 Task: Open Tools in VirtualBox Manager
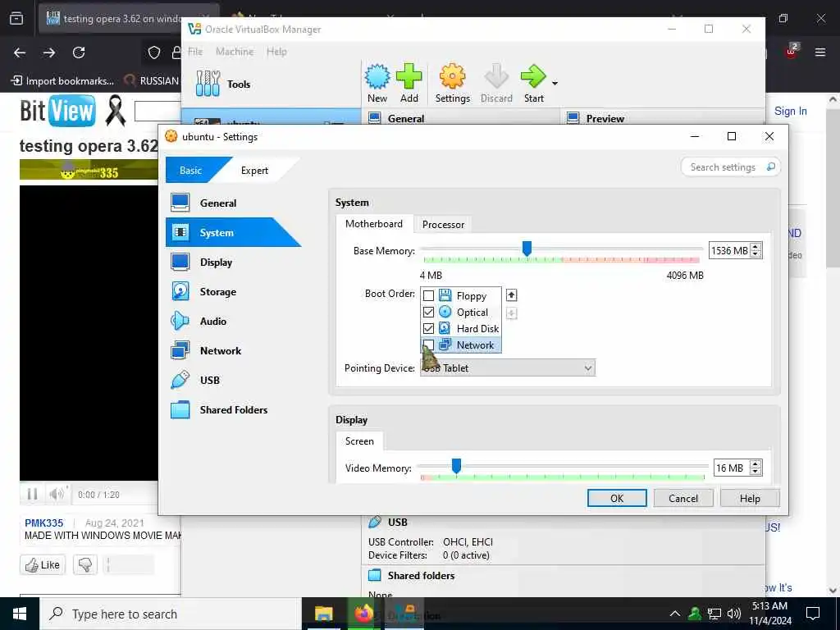(x=222, y=84)
